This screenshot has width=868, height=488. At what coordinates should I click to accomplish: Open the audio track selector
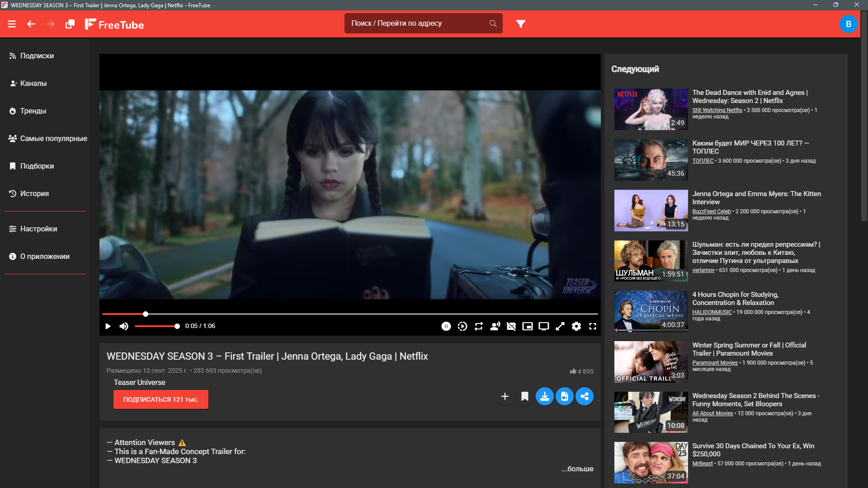click(x=495, y=326)
